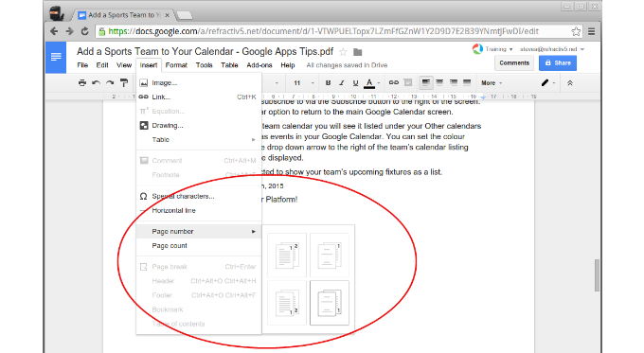644x353 pixels.
Task: Click the insert link chain icon
Action: pyautogui.click(x=393, y=82)
